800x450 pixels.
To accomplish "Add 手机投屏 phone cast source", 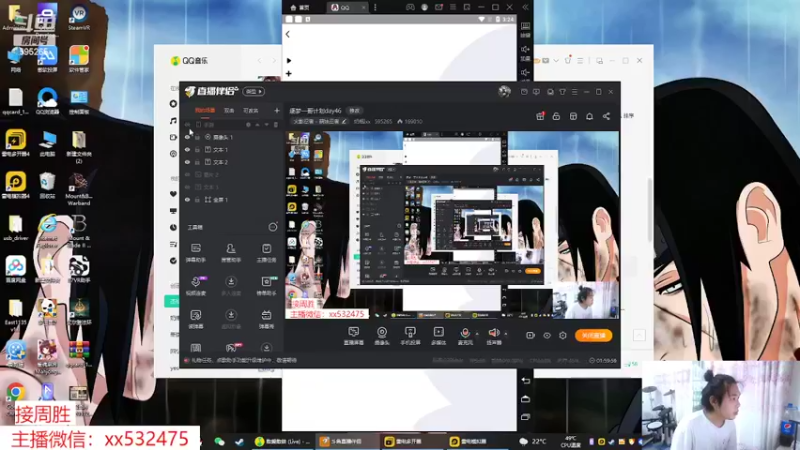I will click(x=410, y=336).
